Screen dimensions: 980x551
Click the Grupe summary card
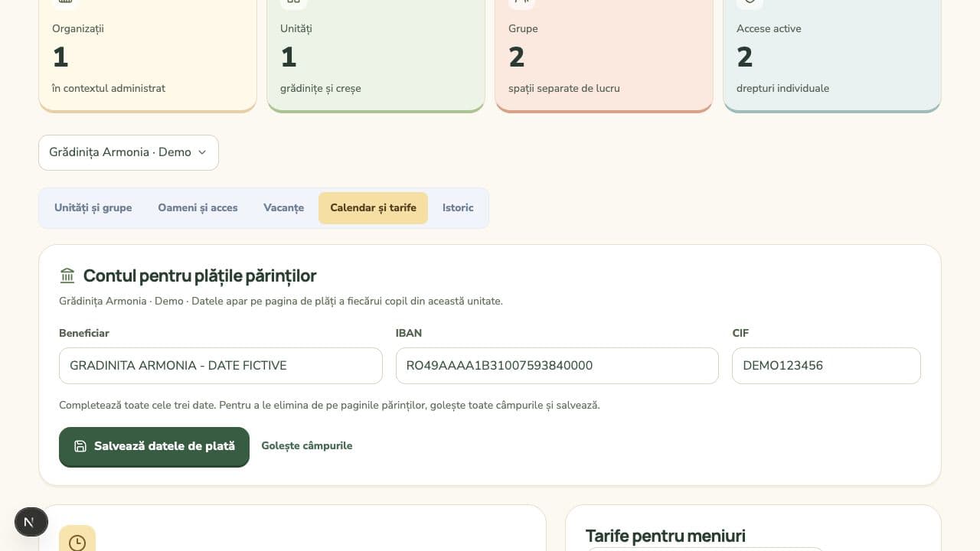pyautogui.click(x=604, y=55)
